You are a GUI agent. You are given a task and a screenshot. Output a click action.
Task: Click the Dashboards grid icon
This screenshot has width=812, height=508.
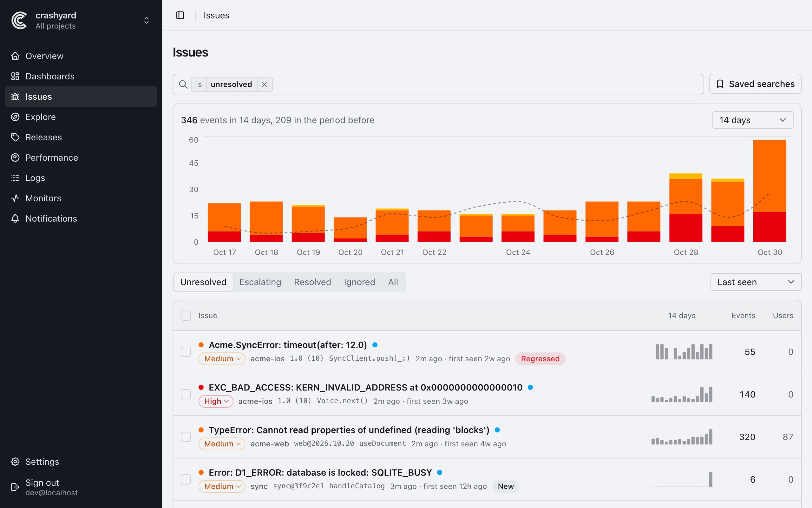tap(15, 76)
